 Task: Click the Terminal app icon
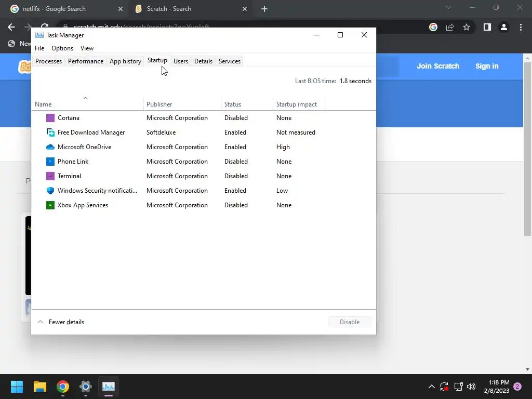[x=50, y=176]
